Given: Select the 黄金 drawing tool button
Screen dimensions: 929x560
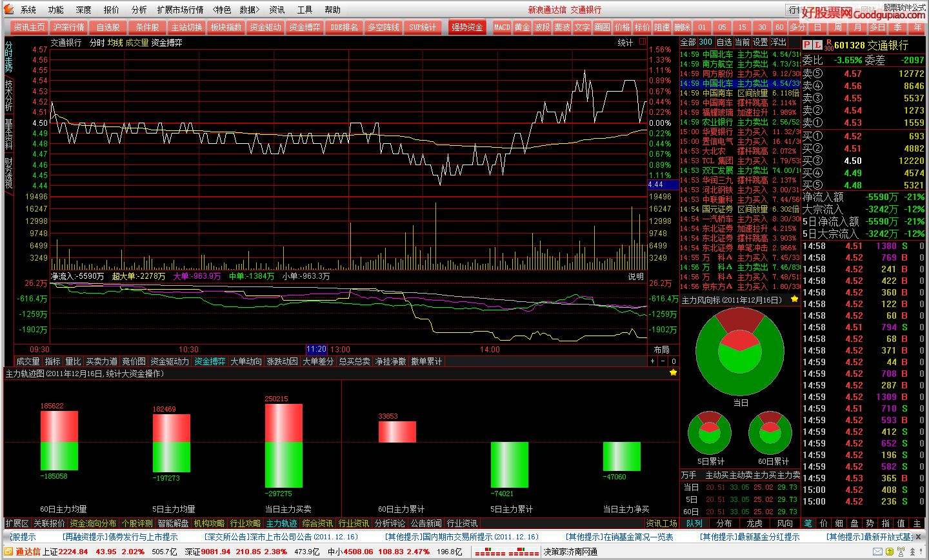Looking at the screenshot, I should [x=522, y=27].
